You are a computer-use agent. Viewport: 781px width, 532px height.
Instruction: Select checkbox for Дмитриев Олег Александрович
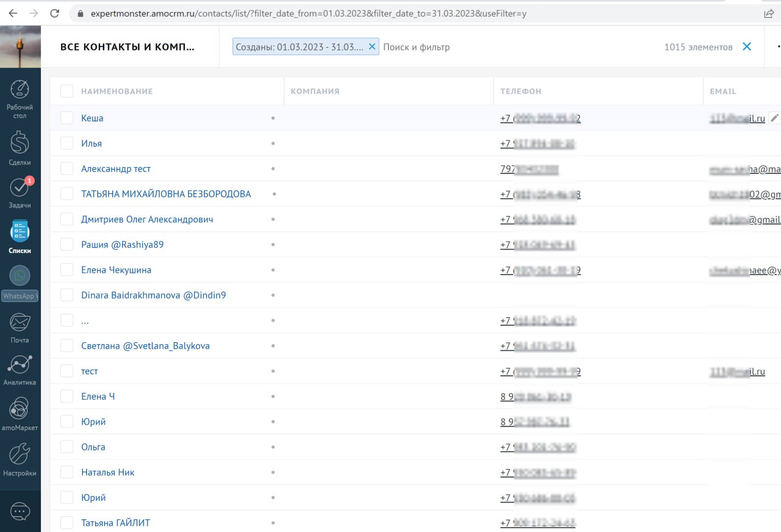tap(67, 219)
